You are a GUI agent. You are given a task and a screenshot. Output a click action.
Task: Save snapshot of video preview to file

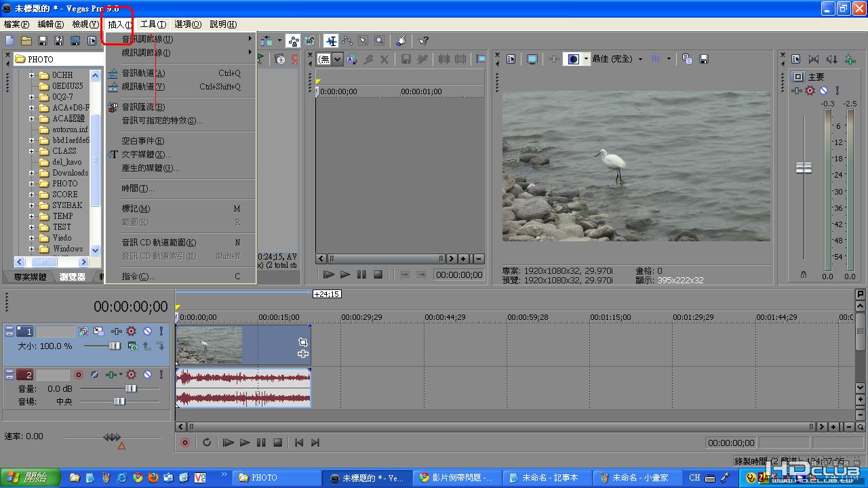pyautogui.click(x=704, y=59)
